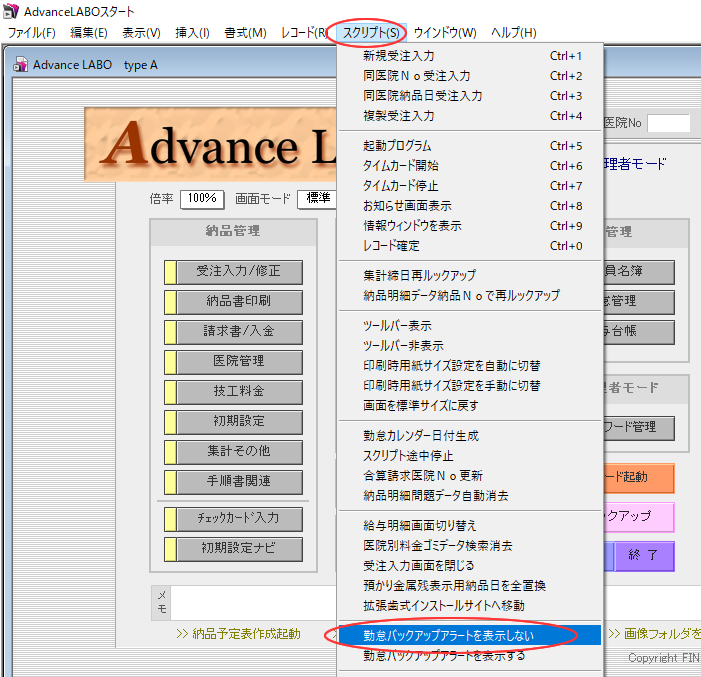This screenshot has height=677, width=701.
Task: Select 印刷時用紙サイズ設定を手動に切替
Action: point(469,385)
